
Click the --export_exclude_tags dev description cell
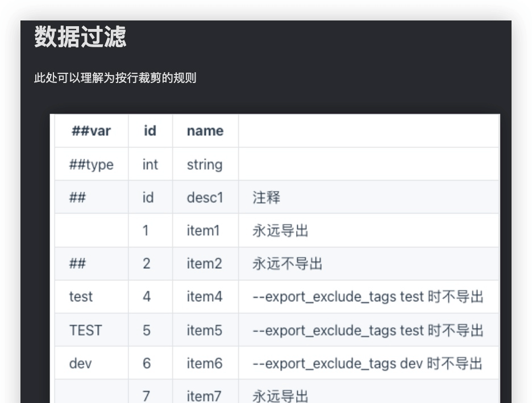click(369, 363)
